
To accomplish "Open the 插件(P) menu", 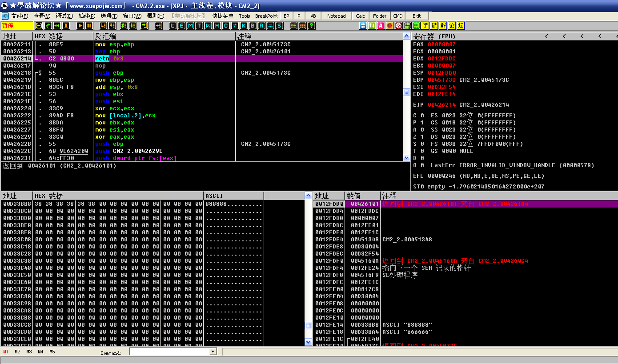I will 87,16.
